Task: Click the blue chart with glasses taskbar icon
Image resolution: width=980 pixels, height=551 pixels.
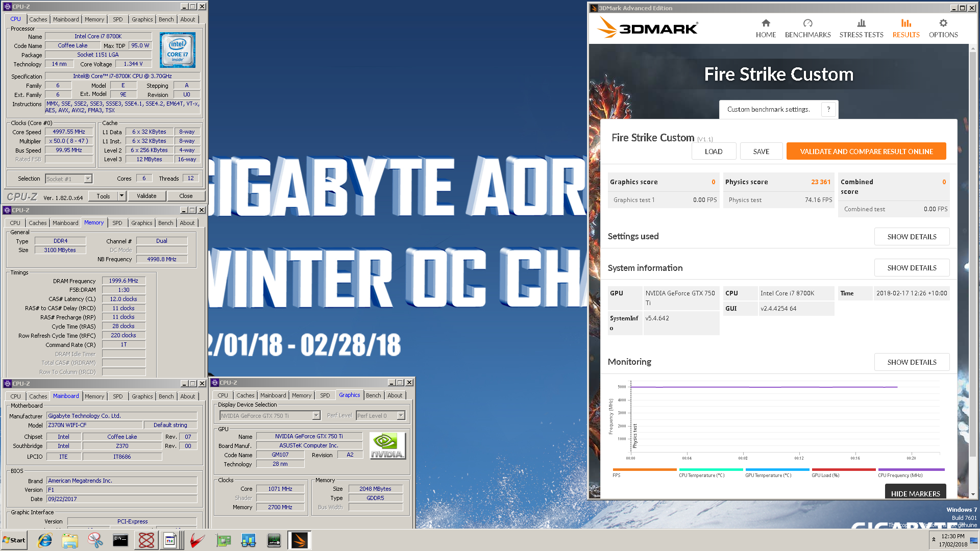Action: (249, 540)
